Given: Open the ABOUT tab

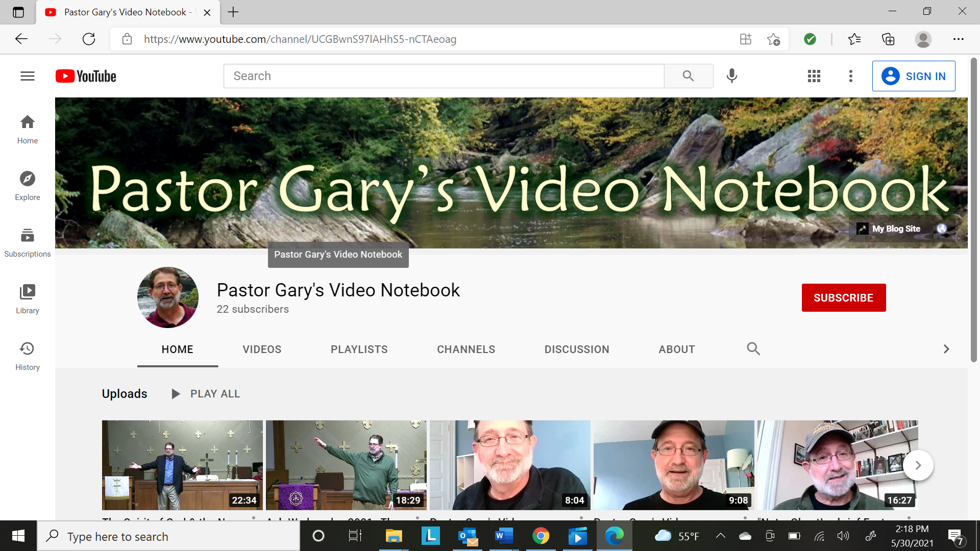Looking at the screenshot, I should 676,349.
